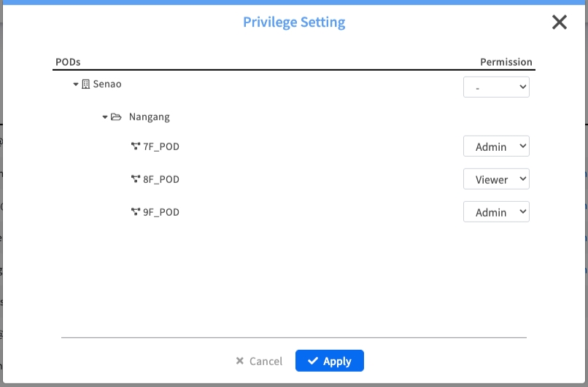The height and width of the screenshot is (387, 588).
Task: Click the Nangang open folder icon
Action: click(116, 117)
